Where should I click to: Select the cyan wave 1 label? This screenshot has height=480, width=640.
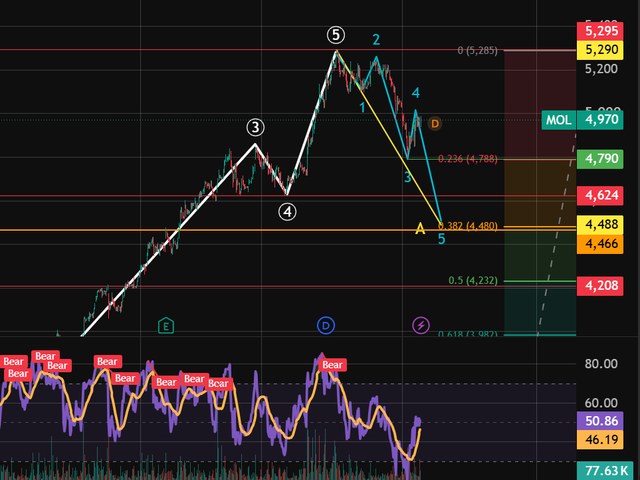[362, 107]
